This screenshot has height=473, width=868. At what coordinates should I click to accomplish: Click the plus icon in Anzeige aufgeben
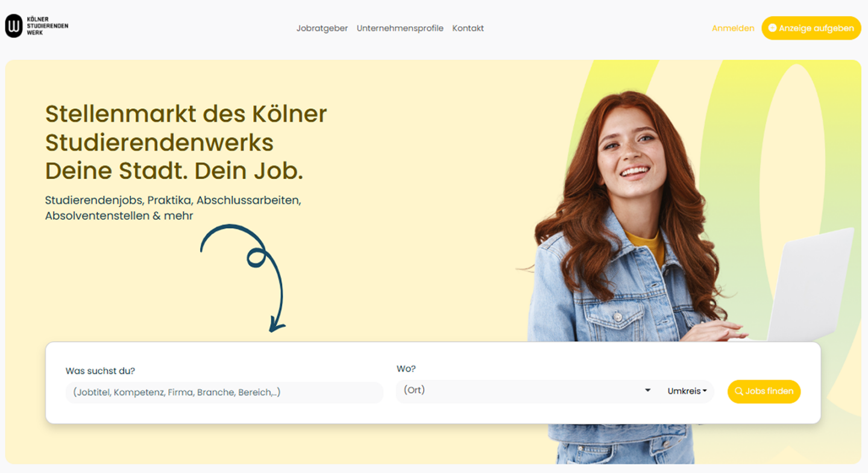tap(772, 28)
